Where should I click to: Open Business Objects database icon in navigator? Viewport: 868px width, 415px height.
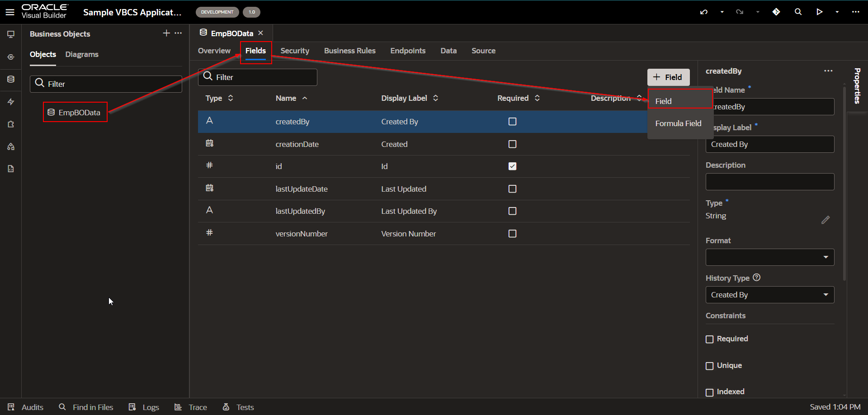point(11,79)
